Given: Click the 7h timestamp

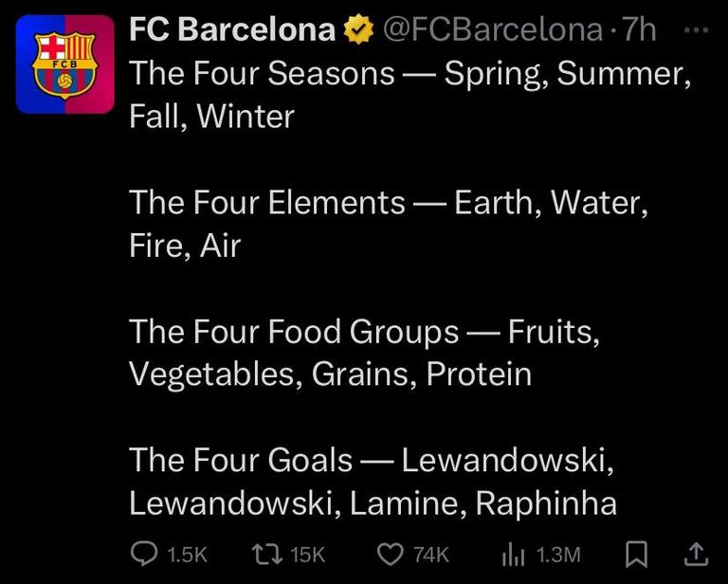Looking at the screenshot, I should point(639,30).
